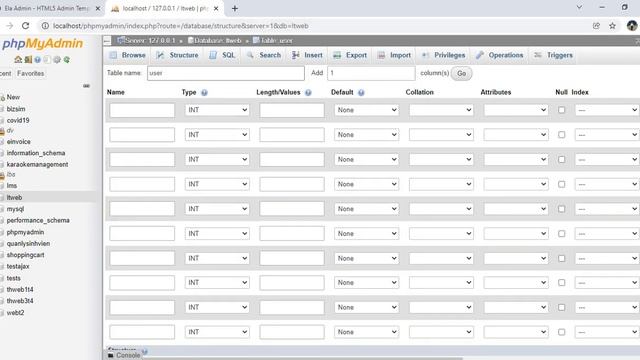The width and height of the screenshot is (640, 360).
Task: View site information icon in address bar
Action: [45, 26]
